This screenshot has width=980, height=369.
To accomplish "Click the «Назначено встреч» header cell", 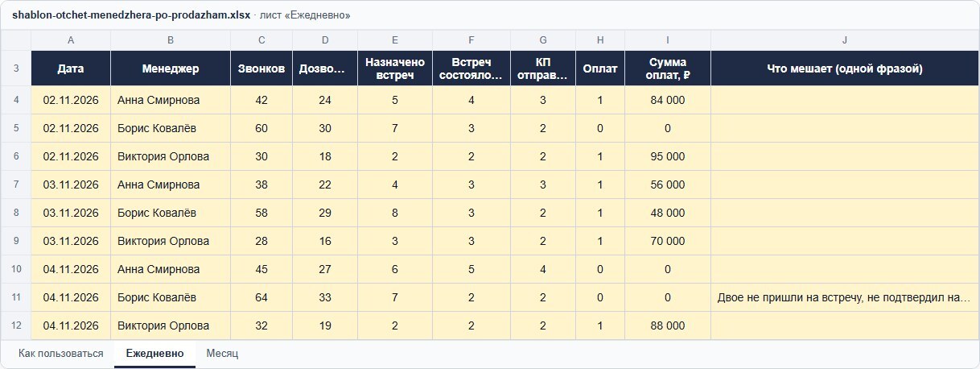I will (395, 68).
